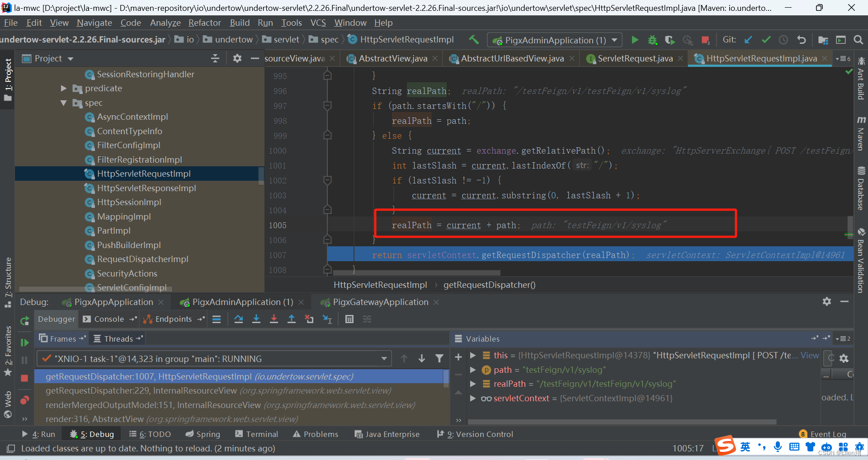Click Project tree horizontal scrollbar
The width and height of the screenshot is (868, 460).
pos(96,289)
